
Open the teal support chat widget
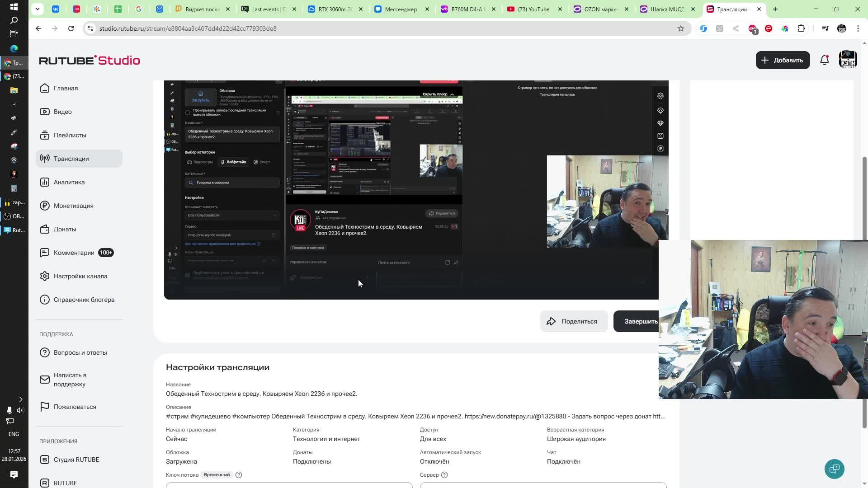pos(834,469)
